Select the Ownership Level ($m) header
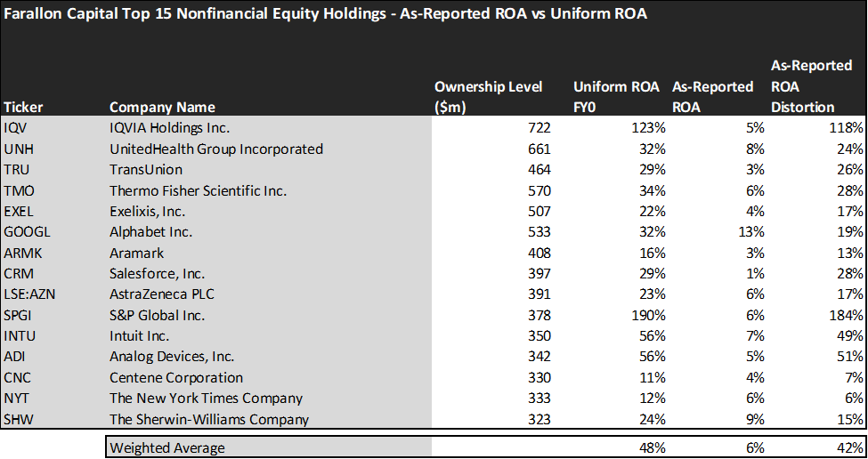 [489, 97]
